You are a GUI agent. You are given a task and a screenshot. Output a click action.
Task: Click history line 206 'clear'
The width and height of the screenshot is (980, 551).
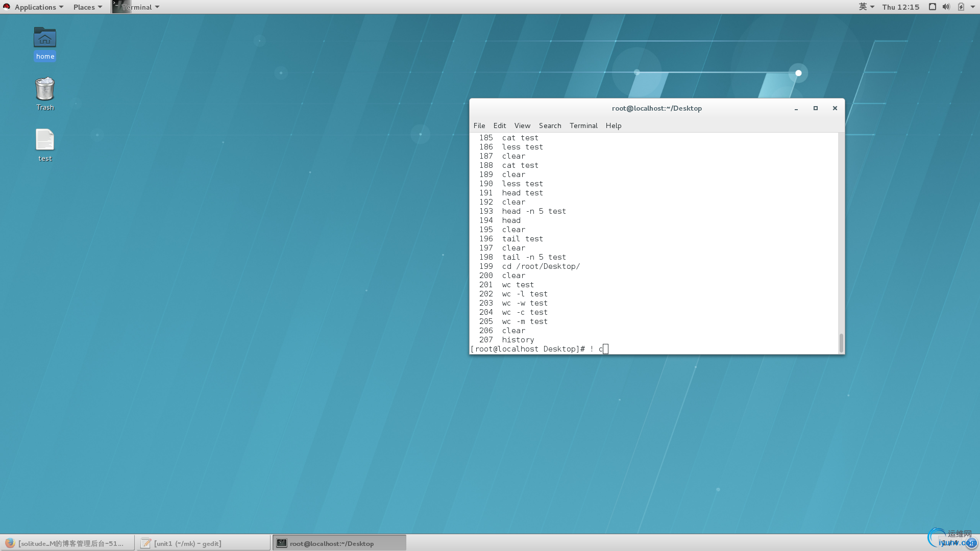click(x=513, y=331)
